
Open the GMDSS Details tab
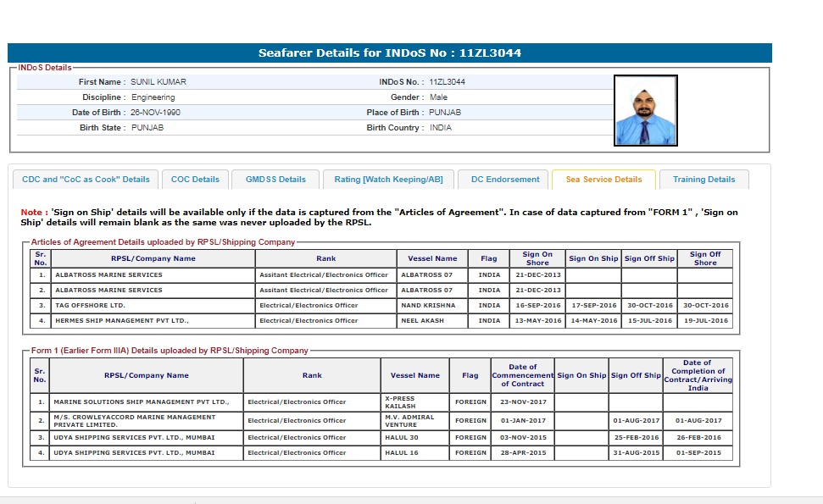275,180
